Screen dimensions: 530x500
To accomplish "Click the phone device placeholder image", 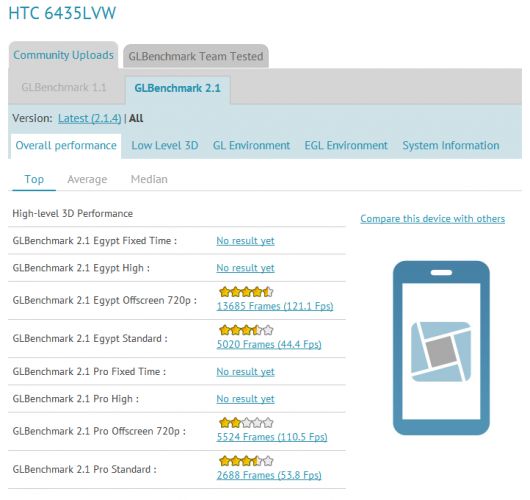I will [441, 348].
